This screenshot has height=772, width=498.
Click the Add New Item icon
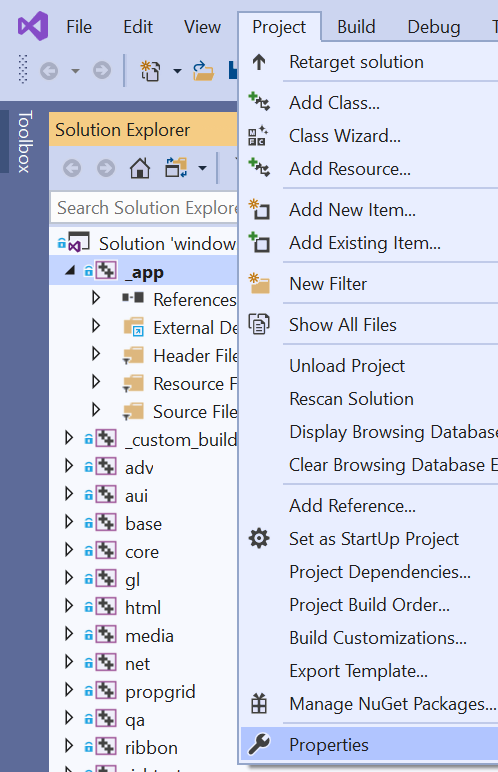tap(259, 209)
